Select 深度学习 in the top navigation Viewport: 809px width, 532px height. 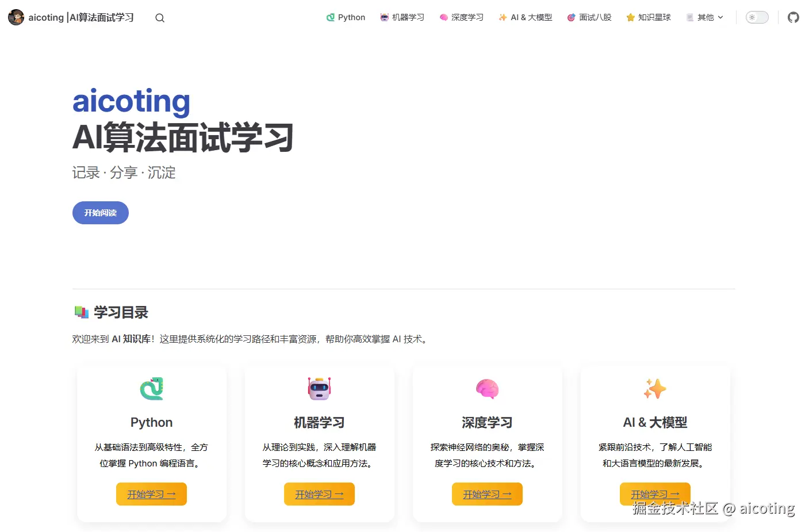point(461,18)
